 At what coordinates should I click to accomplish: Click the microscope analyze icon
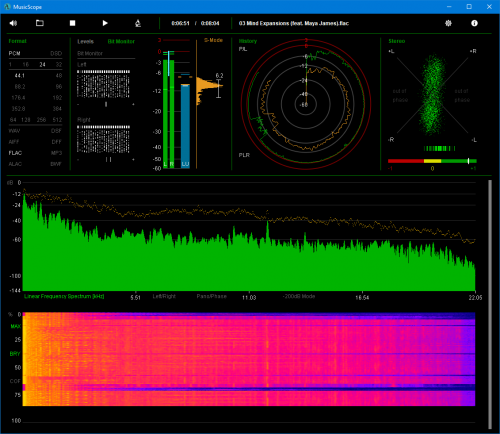point(138,23)
